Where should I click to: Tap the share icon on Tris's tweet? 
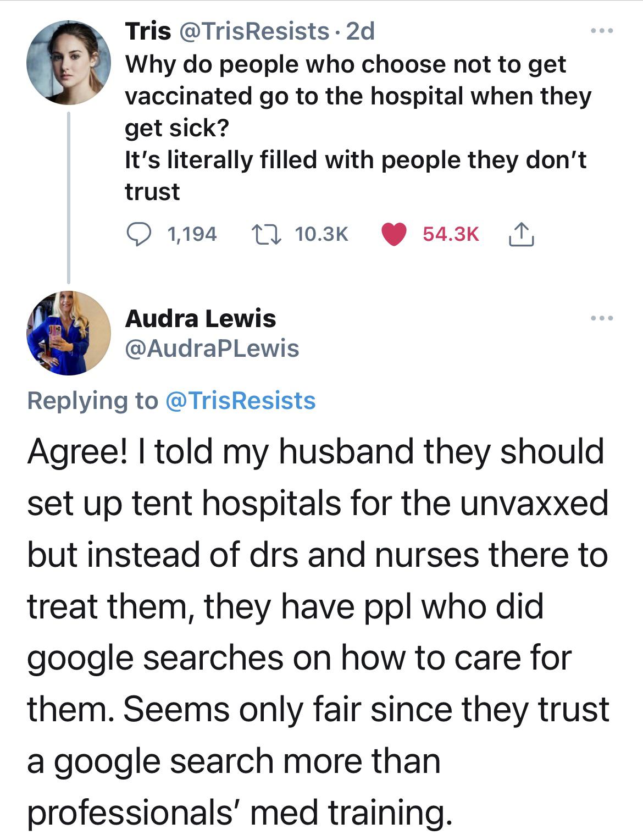pos(521,235)
